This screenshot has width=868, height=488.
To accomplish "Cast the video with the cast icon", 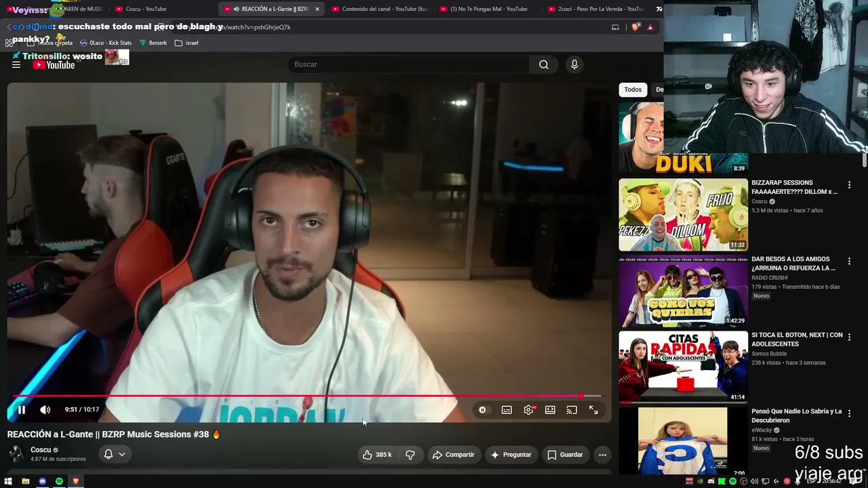I will click(572, 410).
